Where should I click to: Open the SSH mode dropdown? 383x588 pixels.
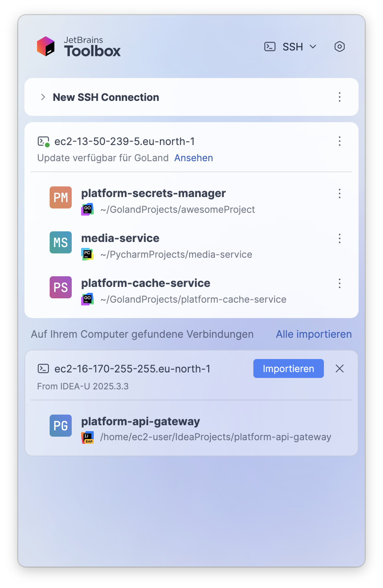pos(291,47)
